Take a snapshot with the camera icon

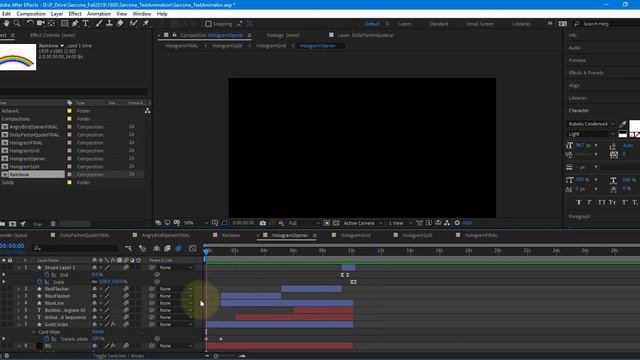[263, 223]
